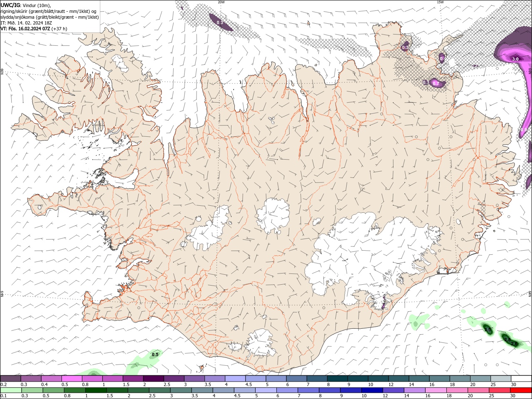Click the 0.2 swatch in the purple snow scale
The image size is (532, 399).
pos(10,379)
